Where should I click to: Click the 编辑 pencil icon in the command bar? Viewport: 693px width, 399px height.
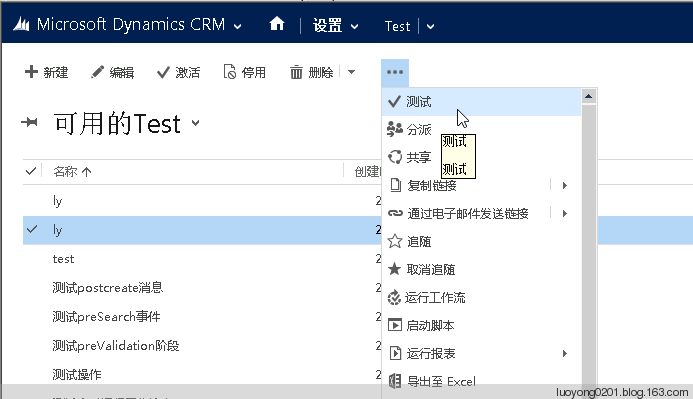pos(97,72)
